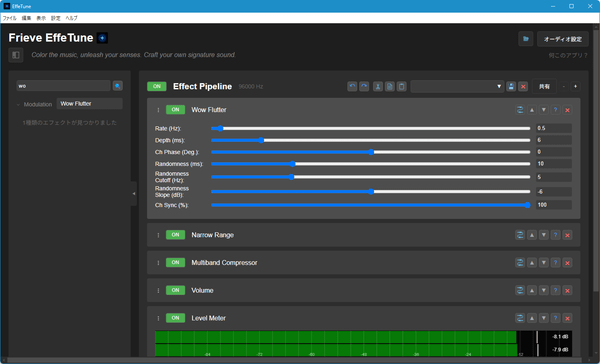Click the Multiband Compressor effect title

[224, 263]
